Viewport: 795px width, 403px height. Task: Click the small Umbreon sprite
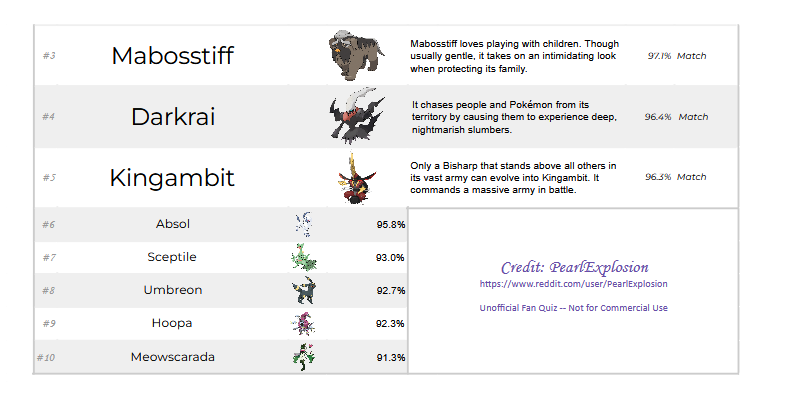(x=303, y=291)
